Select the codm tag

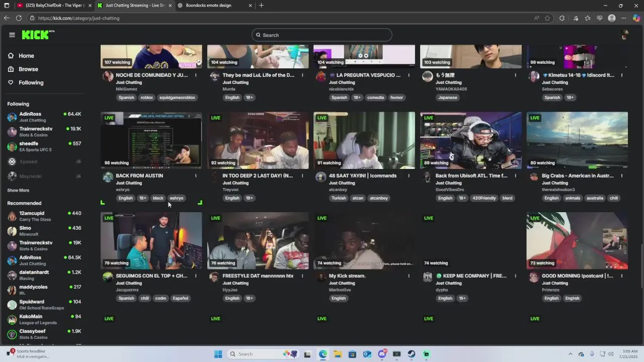tap(160, 298)
